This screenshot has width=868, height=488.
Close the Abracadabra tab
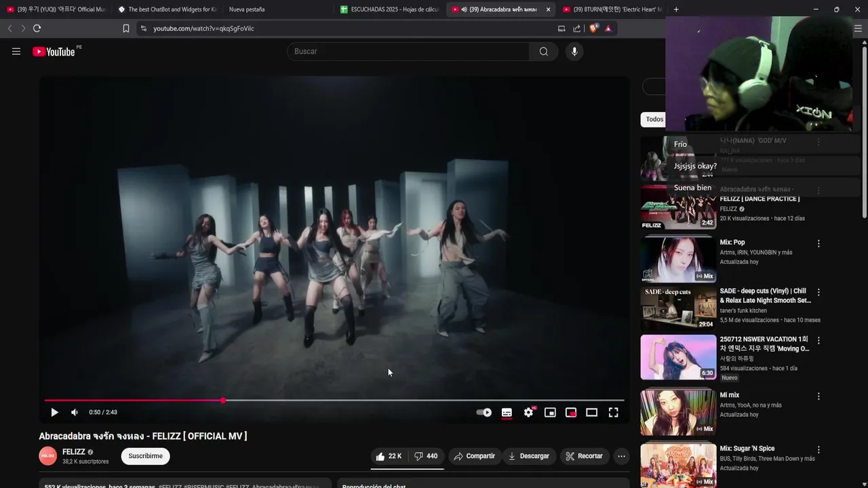click(x=548, y=9)
